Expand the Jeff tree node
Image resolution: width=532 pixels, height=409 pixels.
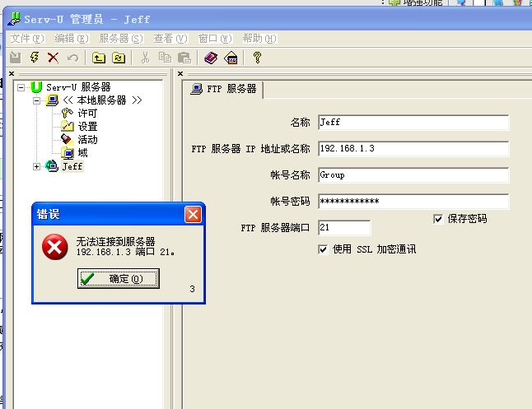[x=36, y=166]
